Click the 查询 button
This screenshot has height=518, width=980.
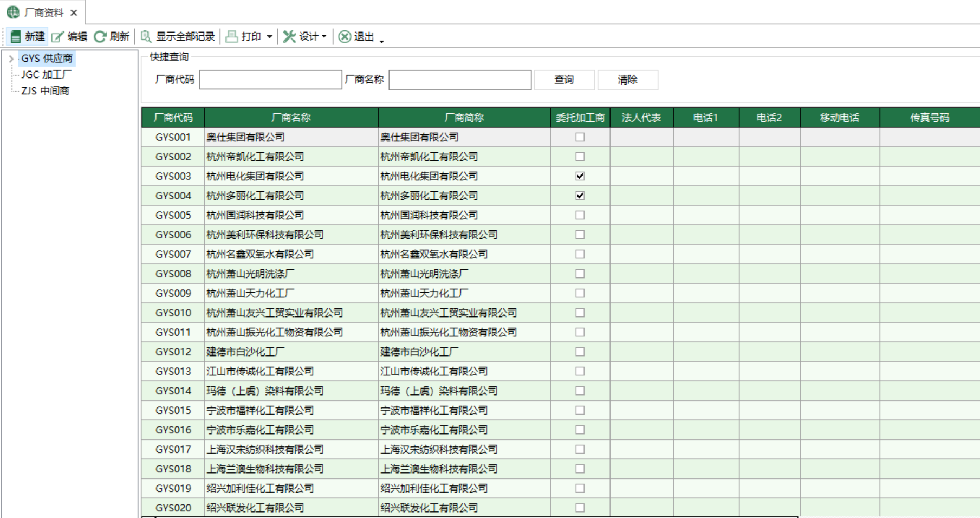(564, 80)
